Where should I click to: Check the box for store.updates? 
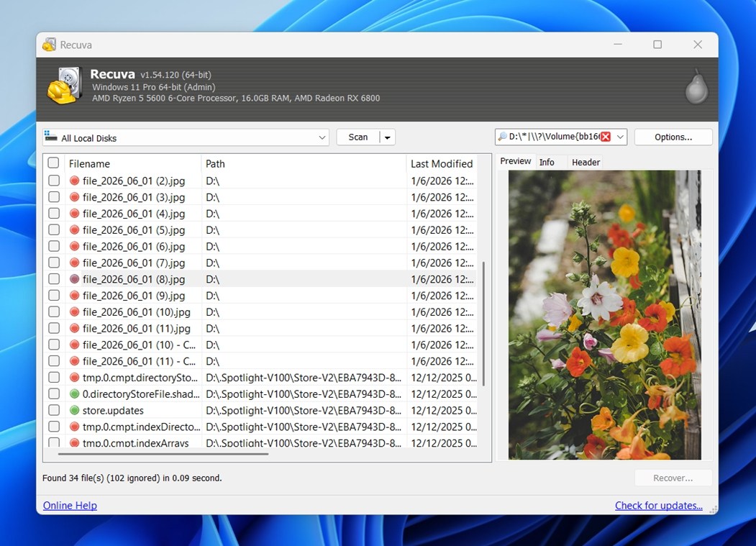(x=54, y=411)
